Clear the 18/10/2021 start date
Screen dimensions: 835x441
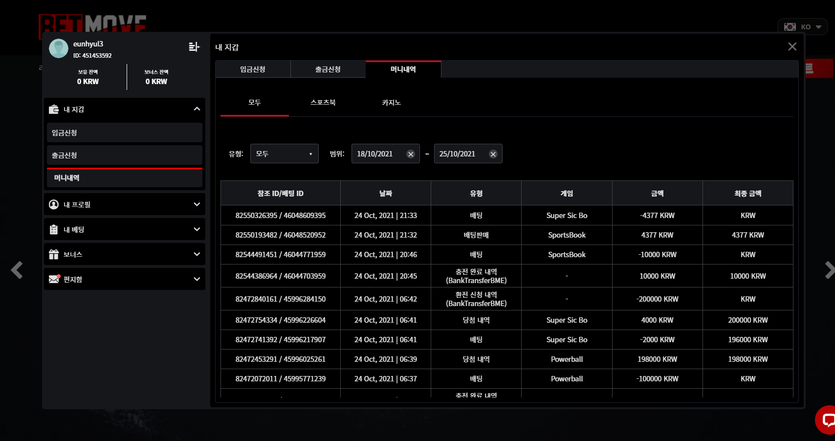click(411, 154)
